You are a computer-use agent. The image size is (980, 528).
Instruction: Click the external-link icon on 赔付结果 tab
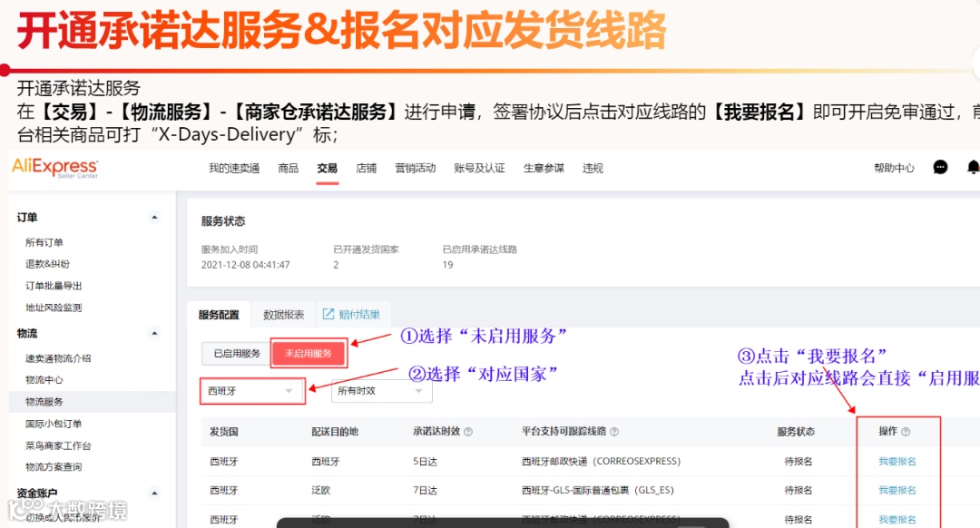pyautogui.click(x=329, y=313)
